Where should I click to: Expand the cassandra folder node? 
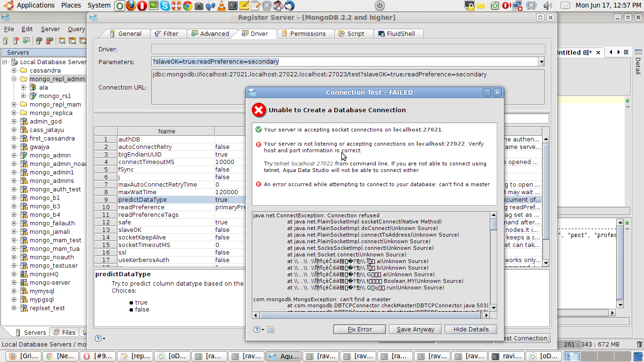(14, 71)
